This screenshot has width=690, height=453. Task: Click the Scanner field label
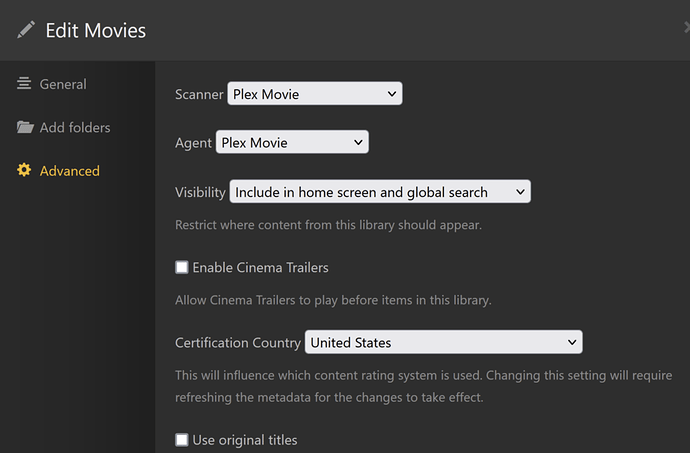(199, 94)
